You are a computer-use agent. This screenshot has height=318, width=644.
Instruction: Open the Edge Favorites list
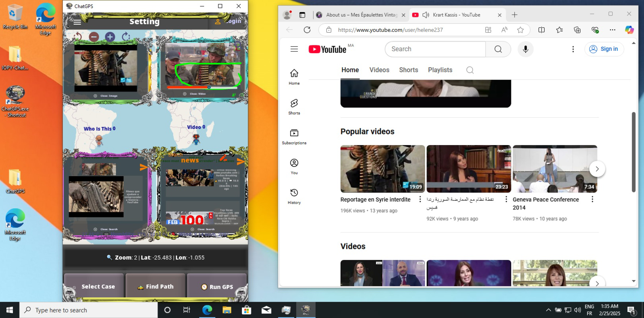pyautogui.click(x=559, y=30)
